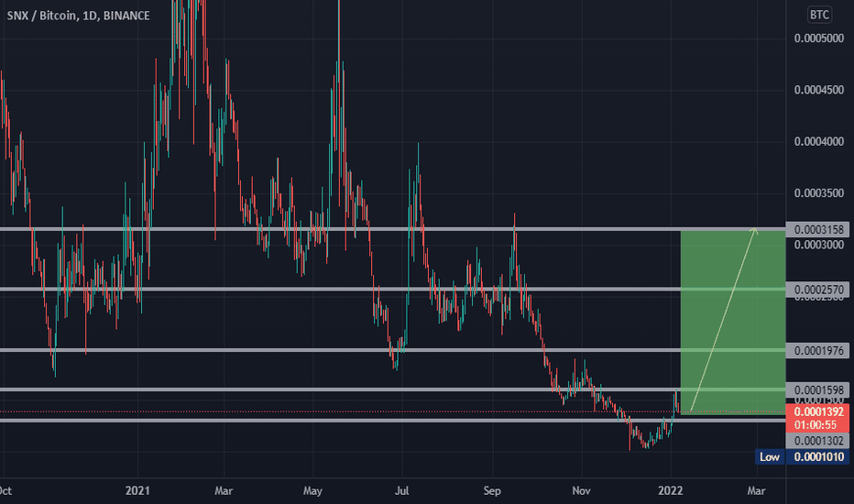Select the 0.0001302 price level label

[x=817, y=441]
